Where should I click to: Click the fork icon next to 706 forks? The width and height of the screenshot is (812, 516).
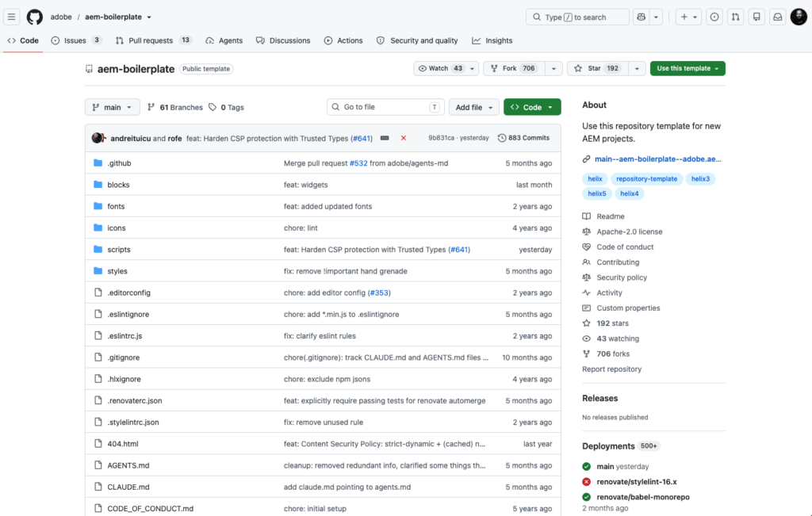coord(586,354)
